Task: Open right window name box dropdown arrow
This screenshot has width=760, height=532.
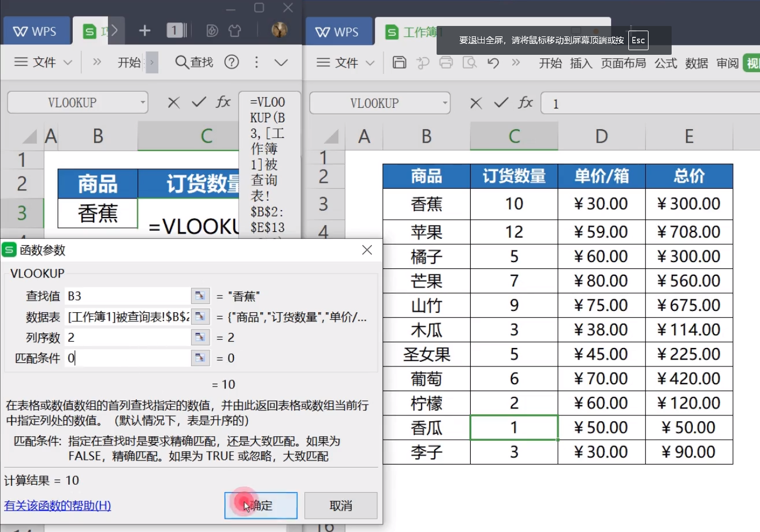Action: click(x=445, y=103)
